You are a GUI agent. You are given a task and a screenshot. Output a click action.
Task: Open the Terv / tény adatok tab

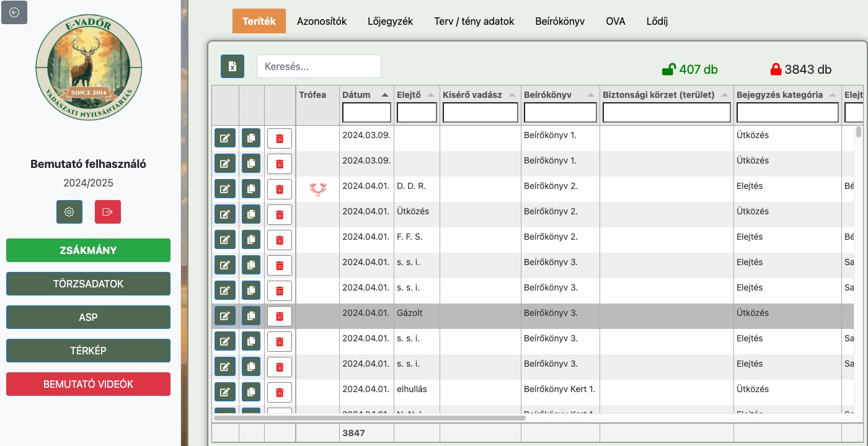tap(474, 21)
